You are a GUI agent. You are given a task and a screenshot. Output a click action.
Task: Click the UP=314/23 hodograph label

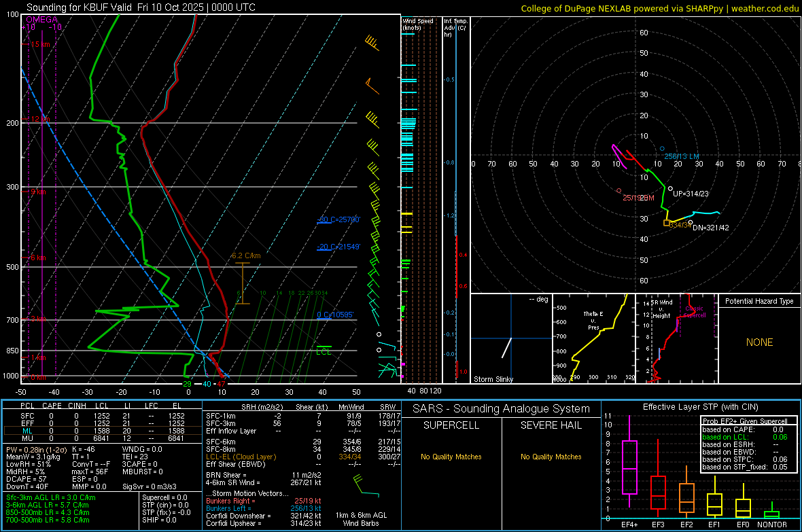coord(691,194)
